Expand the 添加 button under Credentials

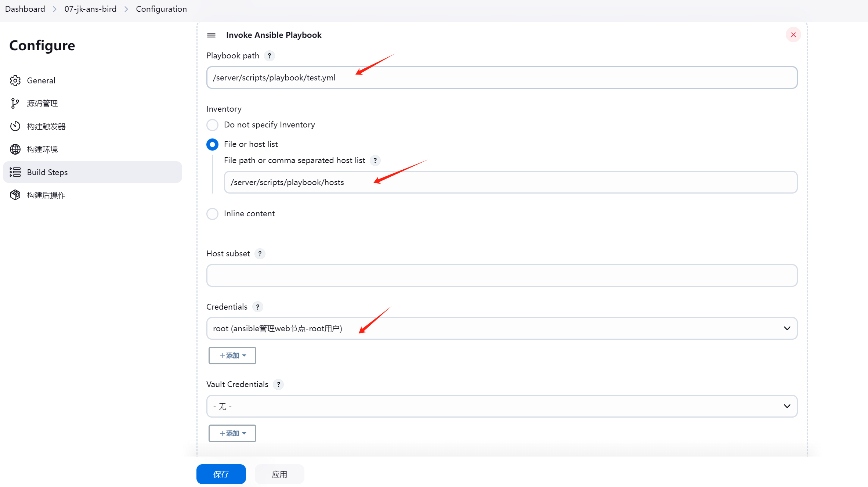click(232, 356)
